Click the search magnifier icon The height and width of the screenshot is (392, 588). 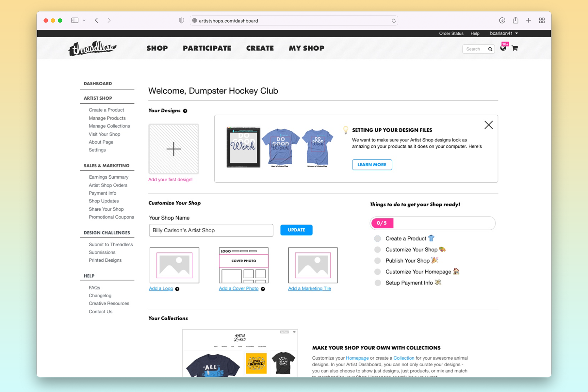(x=490, y=49)
